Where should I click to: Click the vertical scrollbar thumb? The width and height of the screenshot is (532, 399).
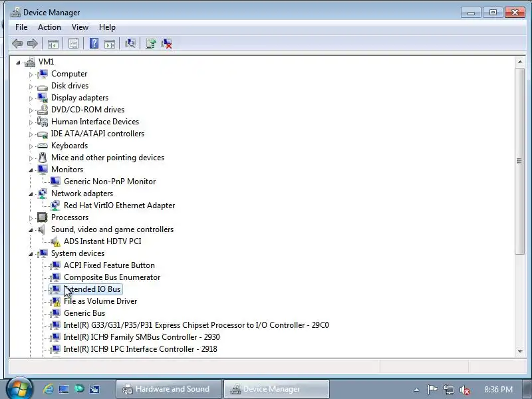click(x=520, y=161)
